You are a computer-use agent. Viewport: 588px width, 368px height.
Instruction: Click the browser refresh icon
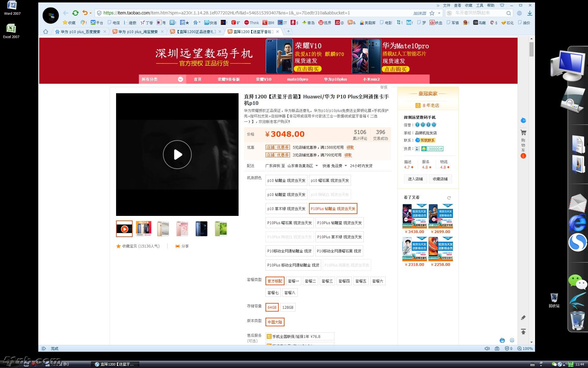75,13
